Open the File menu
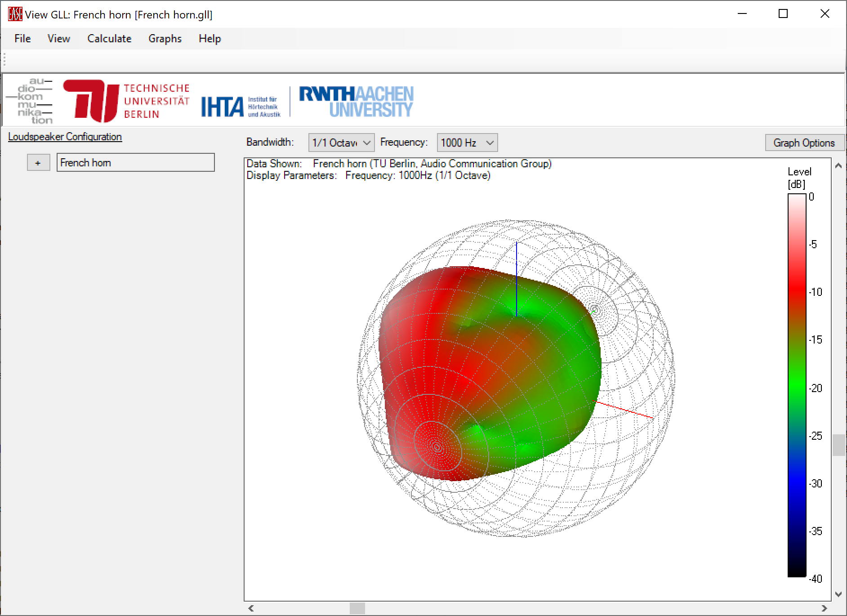 pos(22,39)
